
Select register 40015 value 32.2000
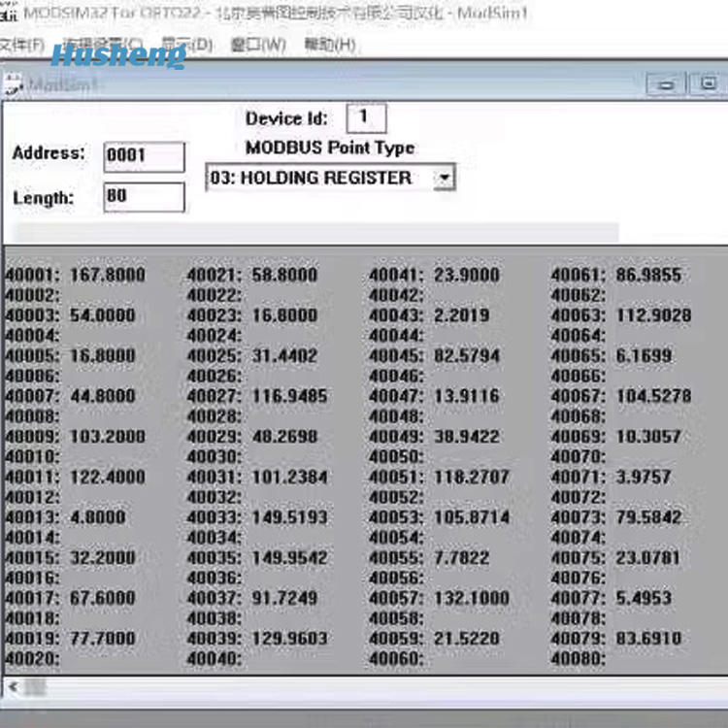[x=103, y=557]
